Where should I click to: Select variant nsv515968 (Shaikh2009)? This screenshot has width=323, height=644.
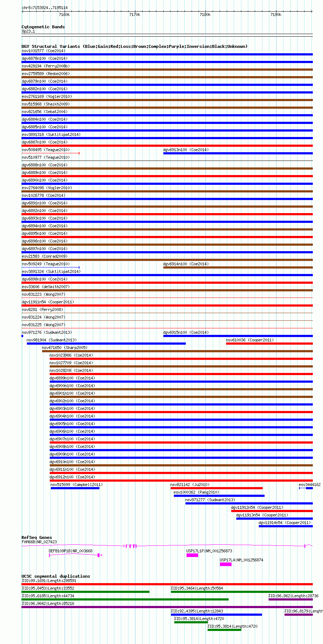(167, 108)
